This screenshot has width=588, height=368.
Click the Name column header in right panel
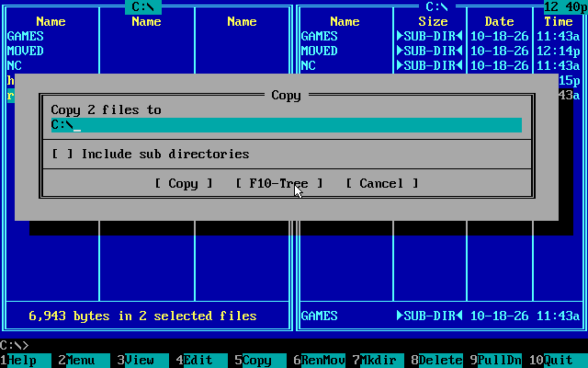tap(345, 21)
